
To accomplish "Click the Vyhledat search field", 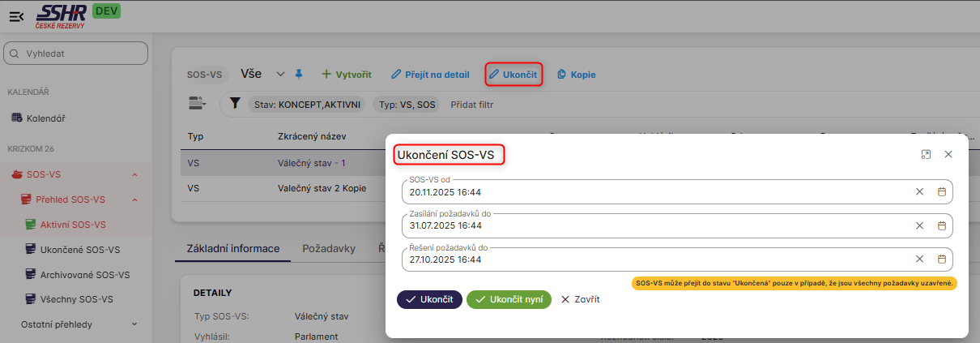I will 77,54.
